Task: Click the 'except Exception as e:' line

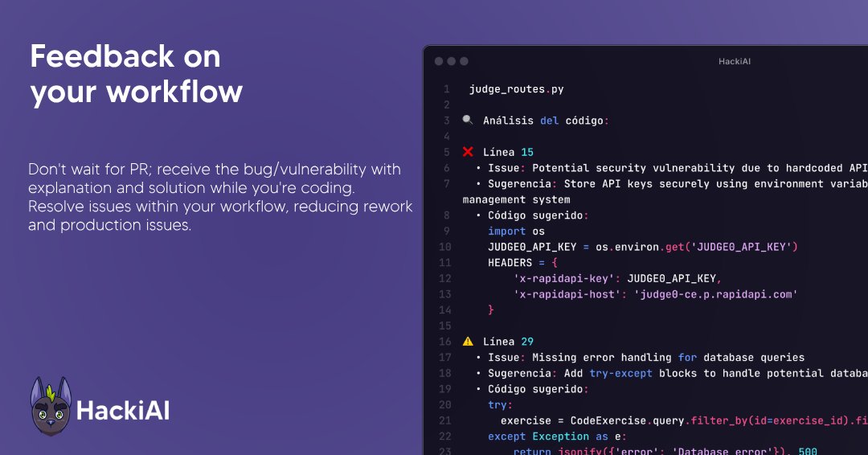Action: point(557,437)
